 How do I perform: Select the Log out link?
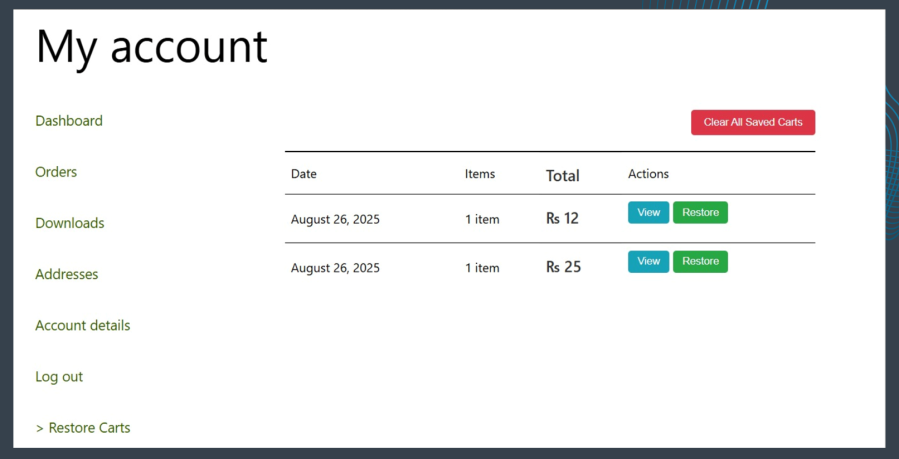(x=59, y=376)
